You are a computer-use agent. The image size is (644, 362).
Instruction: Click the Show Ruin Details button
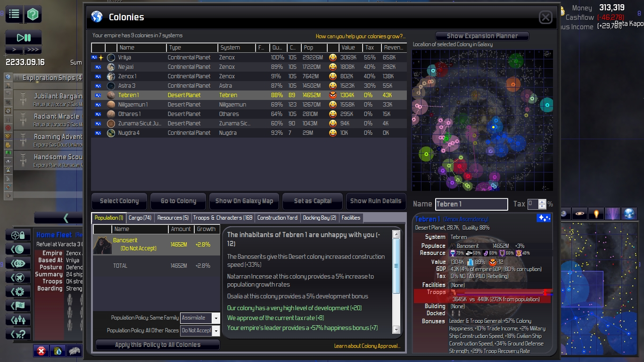[376, 201]
